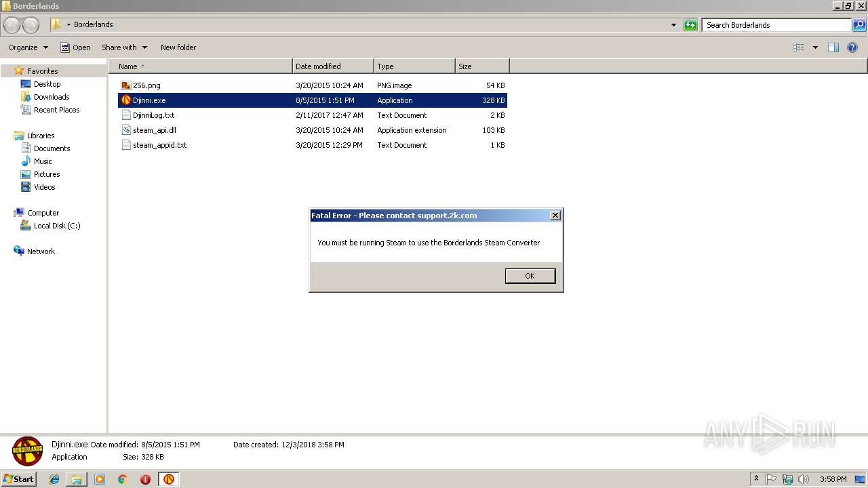Switch to Borderlands Djinni taskbar item

pyautogui.click(x=169, y=479)
